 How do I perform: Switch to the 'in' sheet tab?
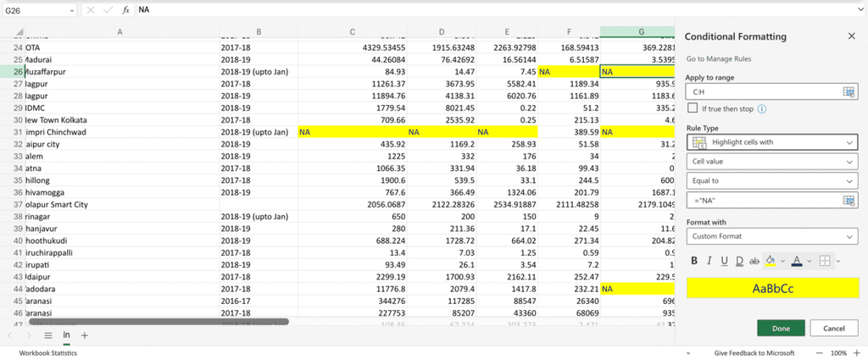[x=66, y=335]
